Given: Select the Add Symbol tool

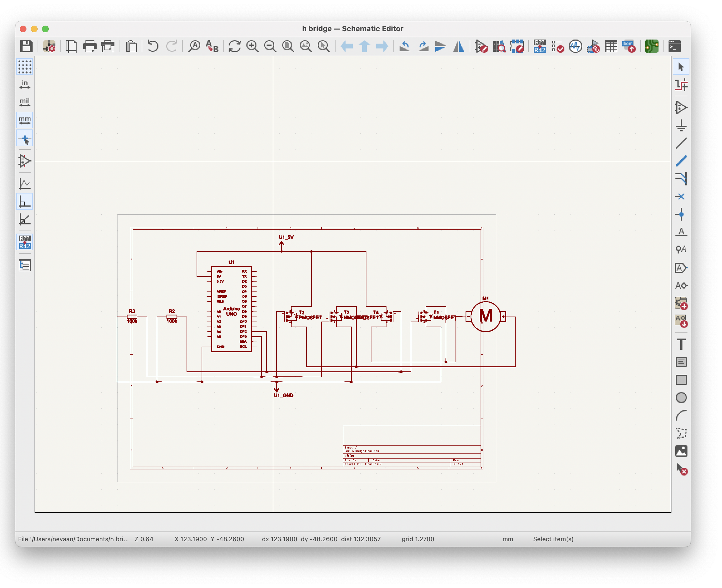Looking at the screenshot, I should point(682,108).
